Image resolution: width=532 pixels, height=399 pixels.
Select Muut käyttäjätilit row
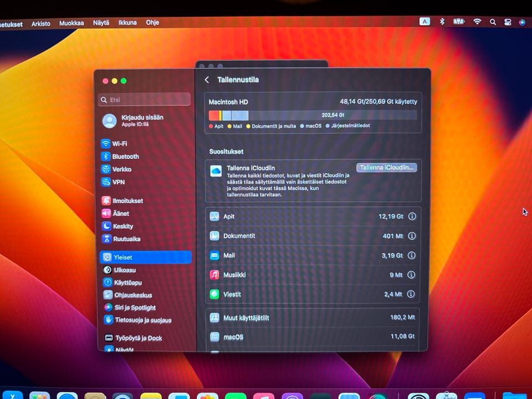(313, 318)
